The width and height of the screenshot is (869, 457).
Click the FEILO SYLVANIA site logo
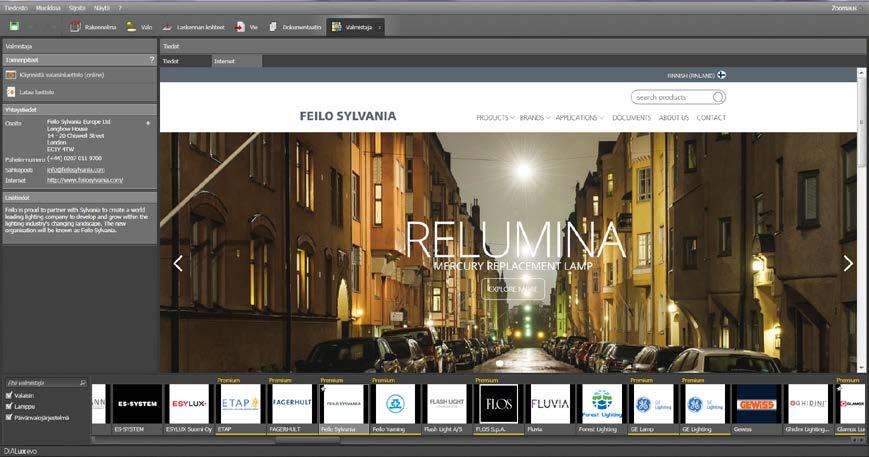(x=348, y=116)
